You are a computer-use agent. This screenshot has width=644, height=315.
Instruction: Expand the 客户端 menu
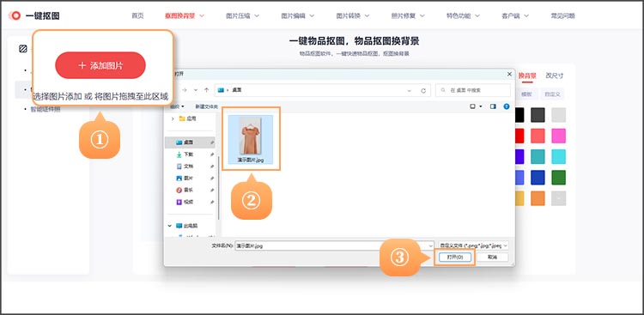coord(515,16)
